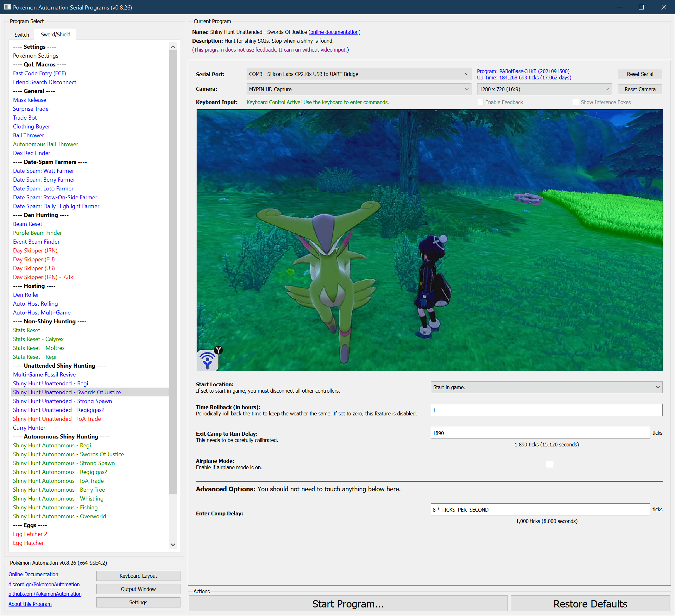Click the scroll down arrow in program list
Screen dimensions: 675x616
(x=173, y=544)
